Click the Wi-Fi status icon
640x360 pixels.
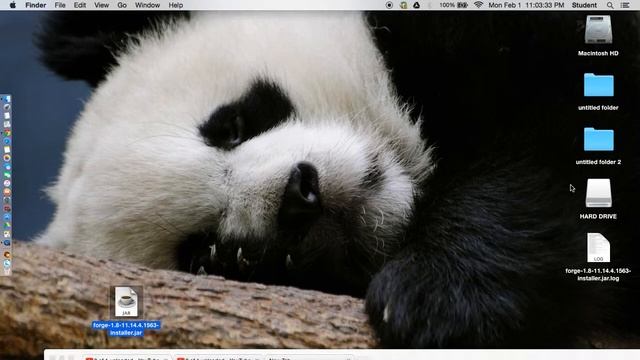pos(478,5)
